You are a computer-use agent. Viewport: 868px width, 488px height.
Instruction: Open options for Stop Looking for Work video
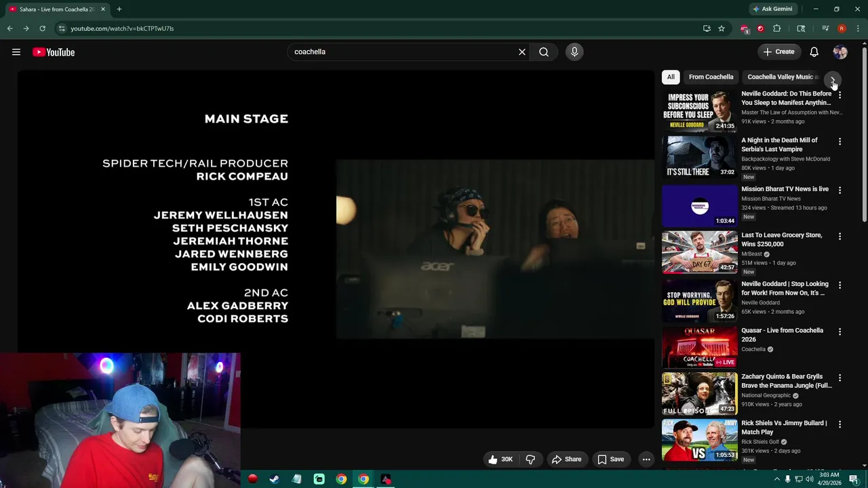click(x=840, y=285)
